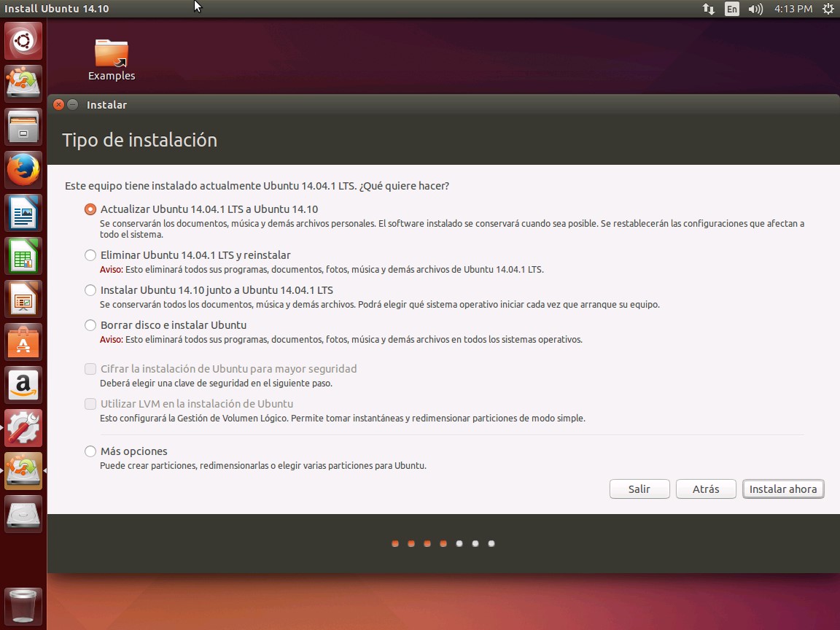Click the Instalar ahora button
This screenshot has height=630, width=840.
tap(782, 489)
